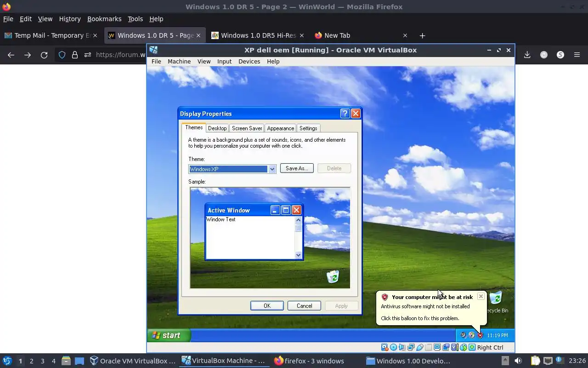Click the VirtualBox audio status icon
This screenshot has width=588, height=368.
(402, 347)
